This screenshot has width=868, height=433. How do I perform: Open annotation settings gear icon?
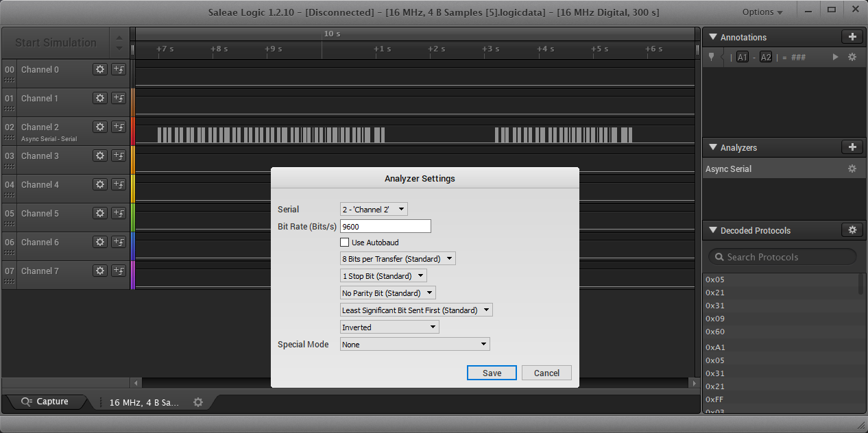pyautogui.click(x=852, y=57)
